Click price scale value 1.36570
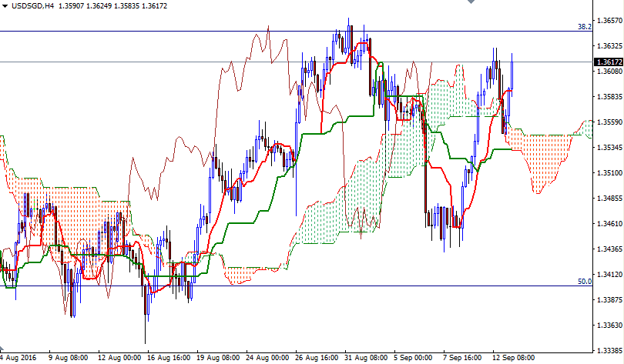The image size is (624, 364). (x=609, y=21)
